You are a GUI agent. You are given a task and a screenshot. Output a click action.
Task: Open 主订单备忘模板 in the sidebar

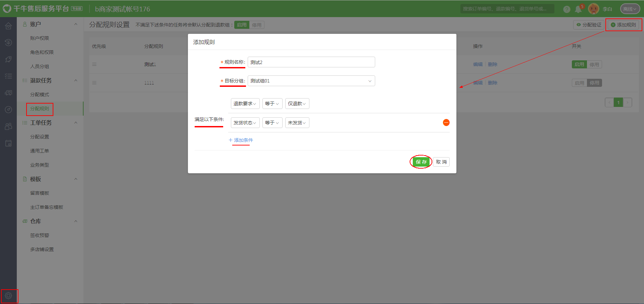tap(47, 207)
